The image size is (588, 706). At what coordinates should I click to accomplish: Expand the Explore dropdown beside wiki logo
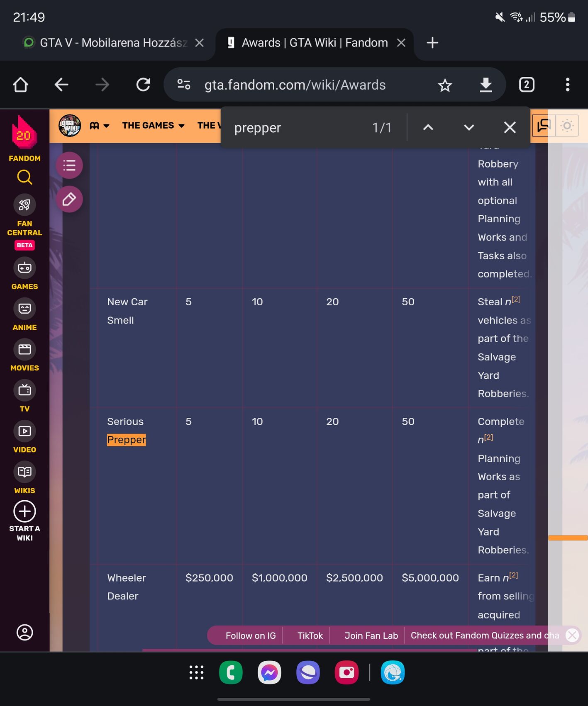coord(100,125)
